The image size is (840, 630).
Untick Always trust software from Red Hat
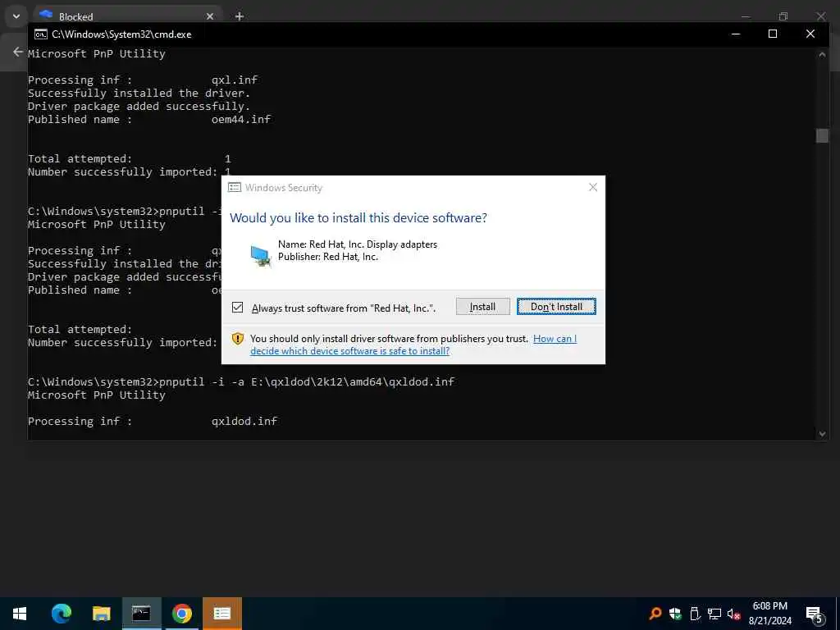click(237, 308)
